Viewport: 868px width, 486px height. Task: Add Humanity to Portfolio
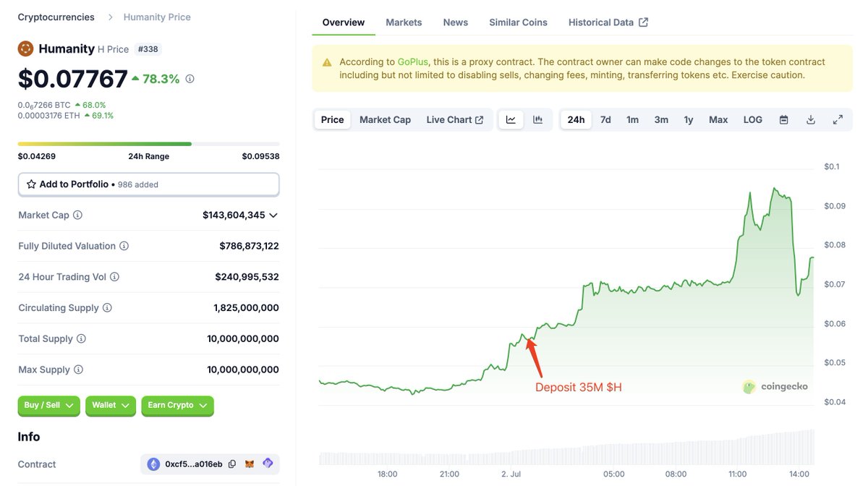tap(148, 184)
